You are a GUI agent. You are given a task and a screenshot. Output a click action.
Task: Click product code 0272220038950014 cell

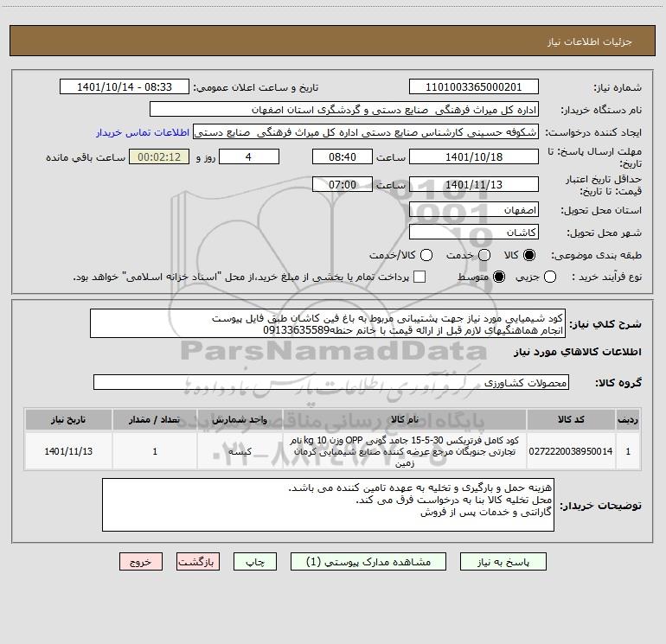571,451
